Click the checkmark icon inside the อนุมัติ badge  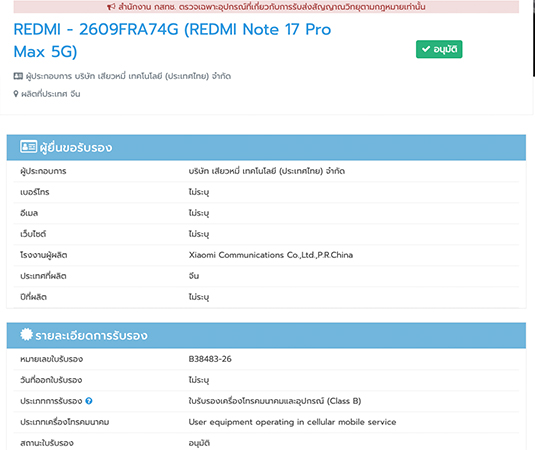point(426,49)
